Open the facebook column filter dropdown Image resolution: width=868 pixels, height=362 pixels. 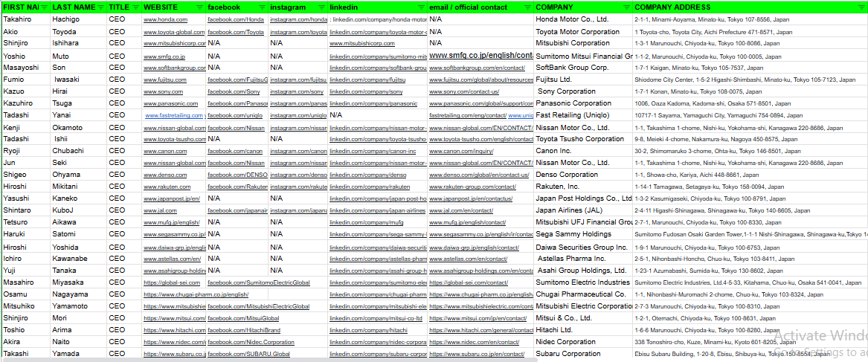(263, 7)
